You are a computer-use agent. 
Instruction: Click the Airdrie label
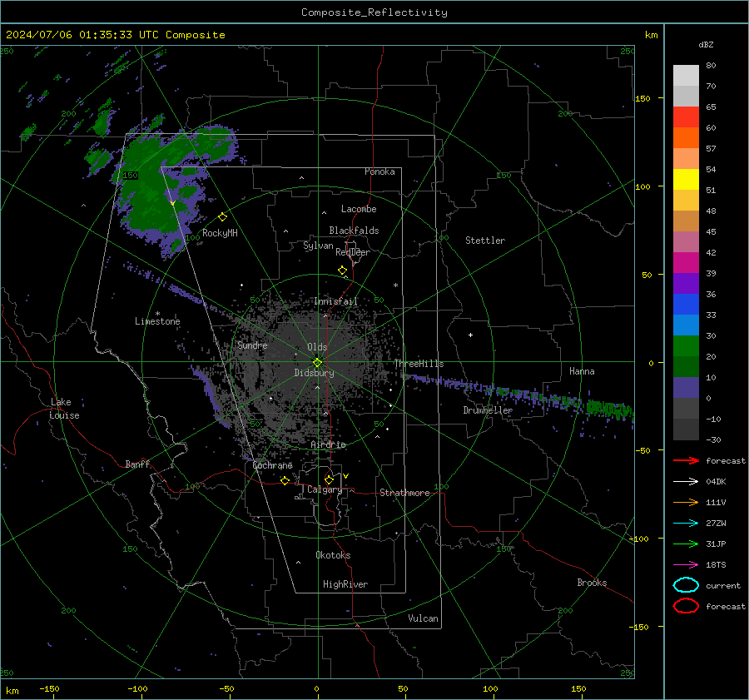328,444
